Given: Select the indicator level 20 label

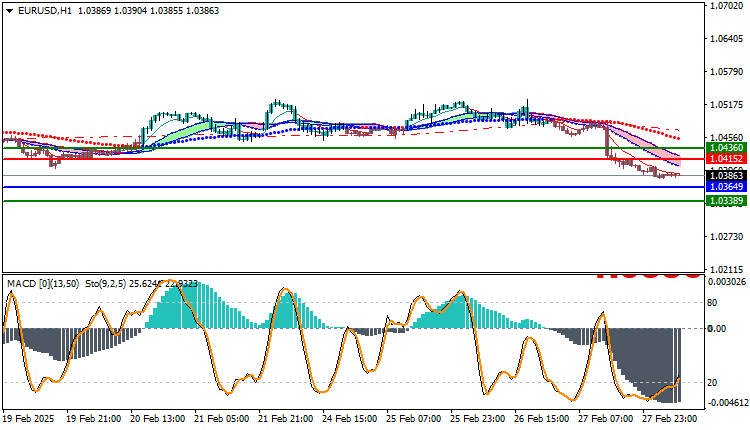Looking at the screenshot, I should (x=712, y=383).
